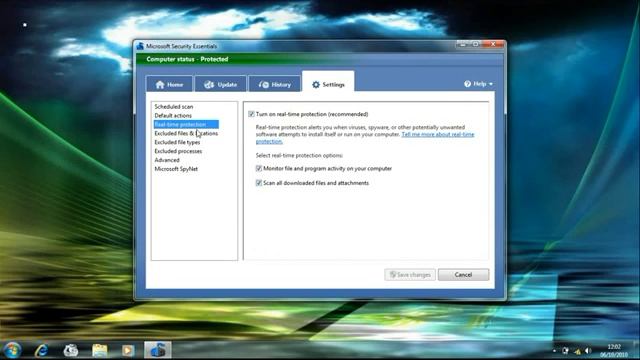Open the volume speaker tray icon
This screenshot has height=360, width=640.
(x=588, y=351)
